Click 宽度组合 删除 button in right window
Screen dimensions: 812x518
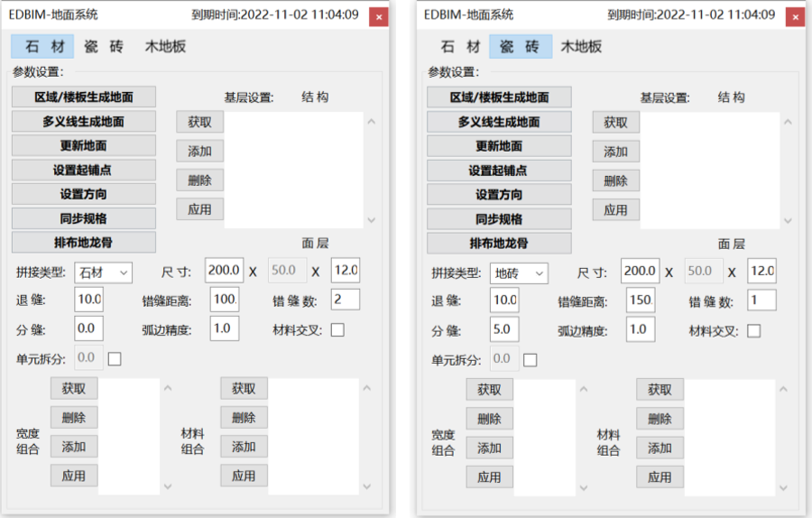[x=489, y=419]
